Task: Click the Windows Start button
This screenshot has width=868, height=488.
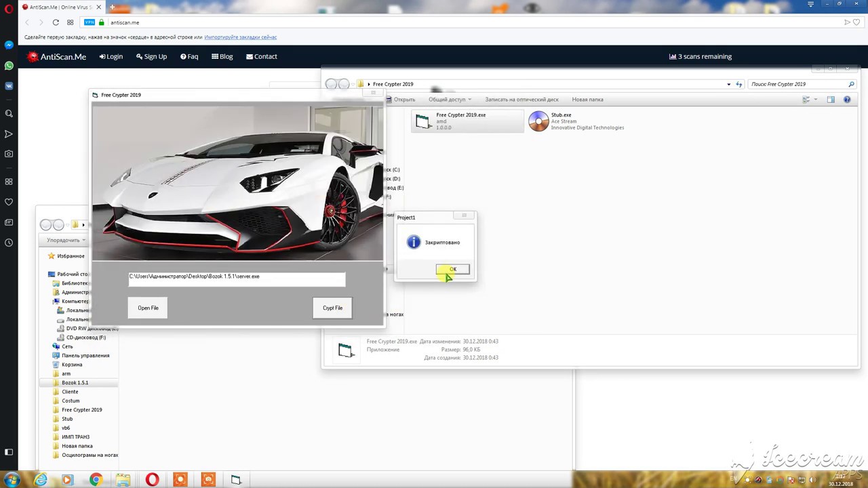Action: pyautogui.click(x=12, y=480)
